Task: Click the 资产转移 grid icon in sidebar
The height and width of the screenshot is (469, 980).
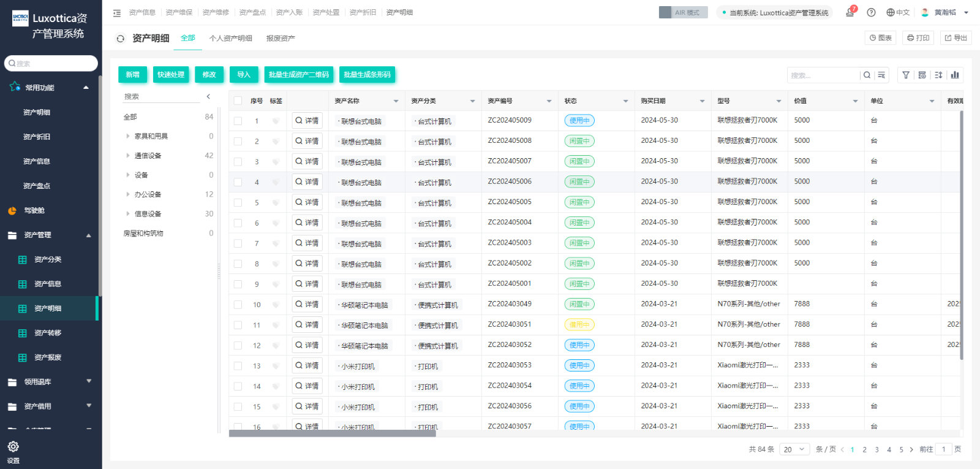Action: pos(23,334)
